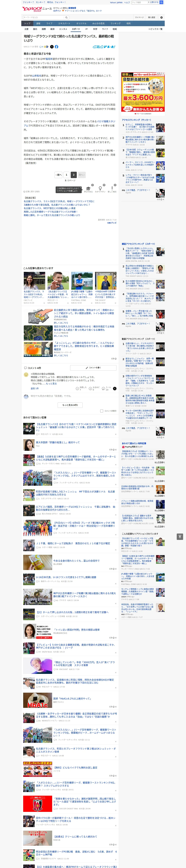This screenshot has height=868, width=186.
Task: Open ランキング tab
Action: [115, 24]
